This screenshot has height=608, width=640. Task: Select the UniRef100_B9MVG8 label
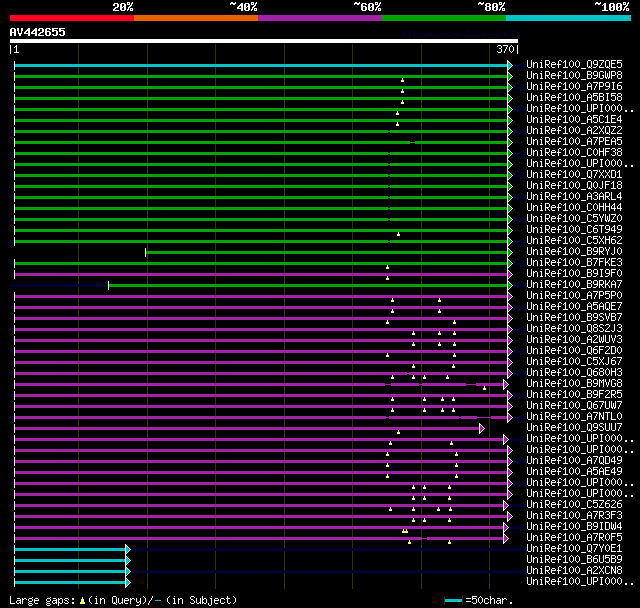point(574,384)
